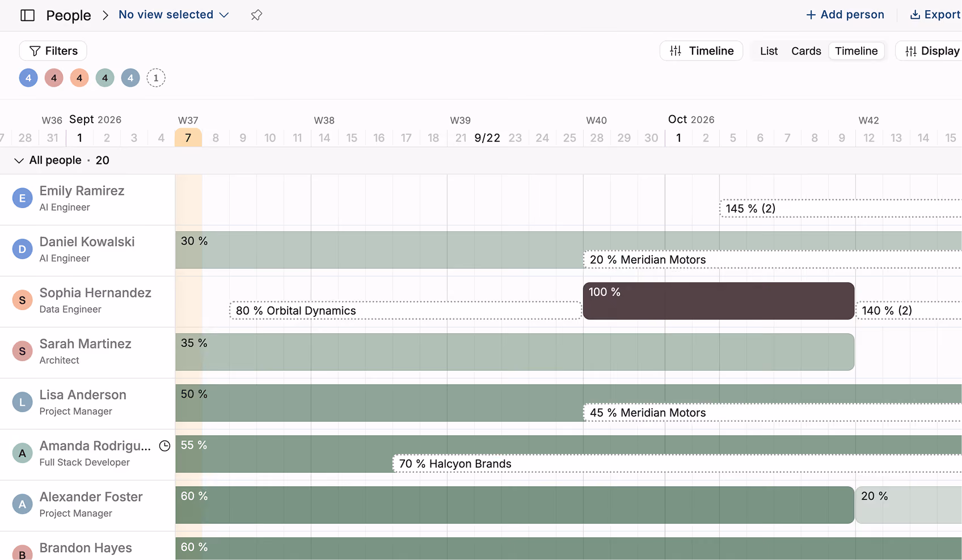Select the sage green circle with 4
Viewport: 962px width, 560px height.
coord(105,78)
